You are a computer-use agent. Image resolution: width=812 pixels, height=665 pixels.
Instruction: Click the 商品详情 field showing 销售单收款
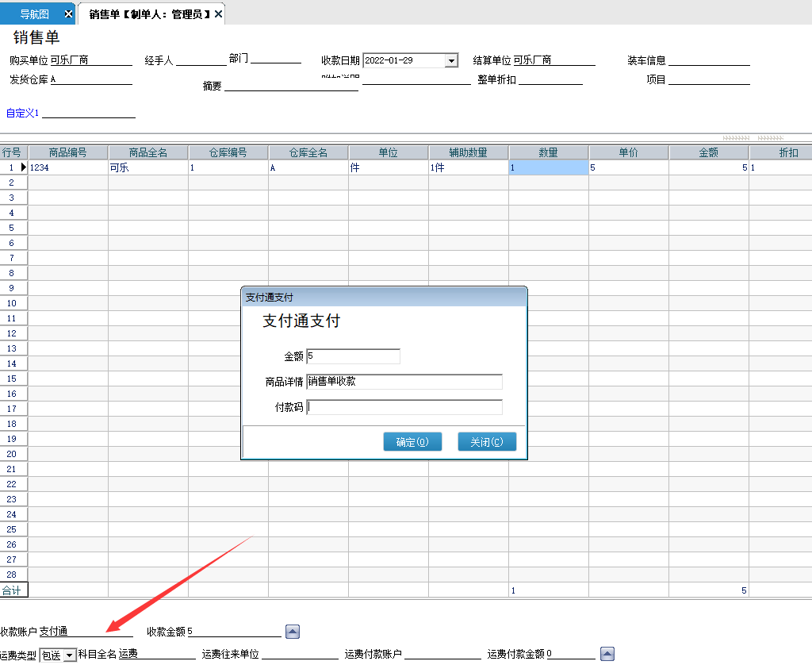click(404, 382)
